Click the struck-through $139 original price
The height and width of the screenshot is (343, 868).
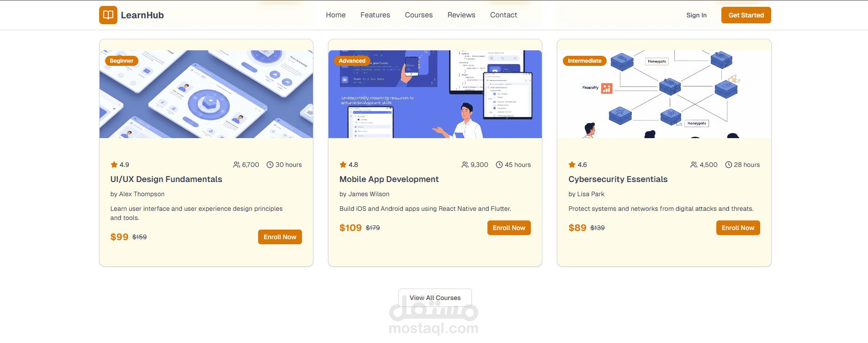598,228
